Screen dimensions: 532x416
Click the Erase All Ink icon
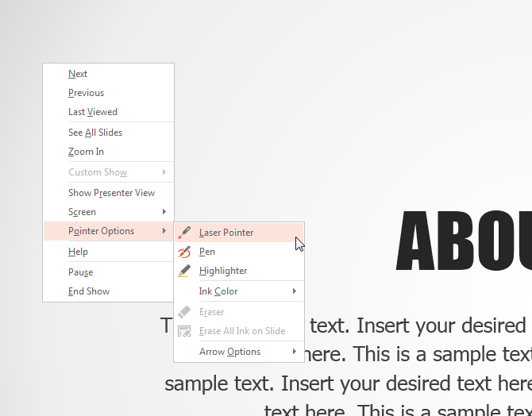pos(184,331)
